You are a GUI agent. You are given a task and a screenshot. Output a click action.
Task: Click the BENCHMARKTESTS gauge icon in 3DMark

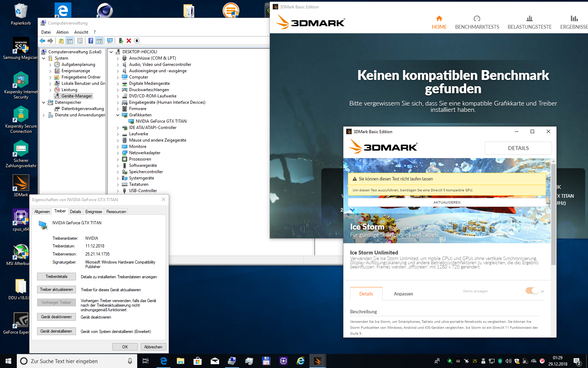(477, 18)
